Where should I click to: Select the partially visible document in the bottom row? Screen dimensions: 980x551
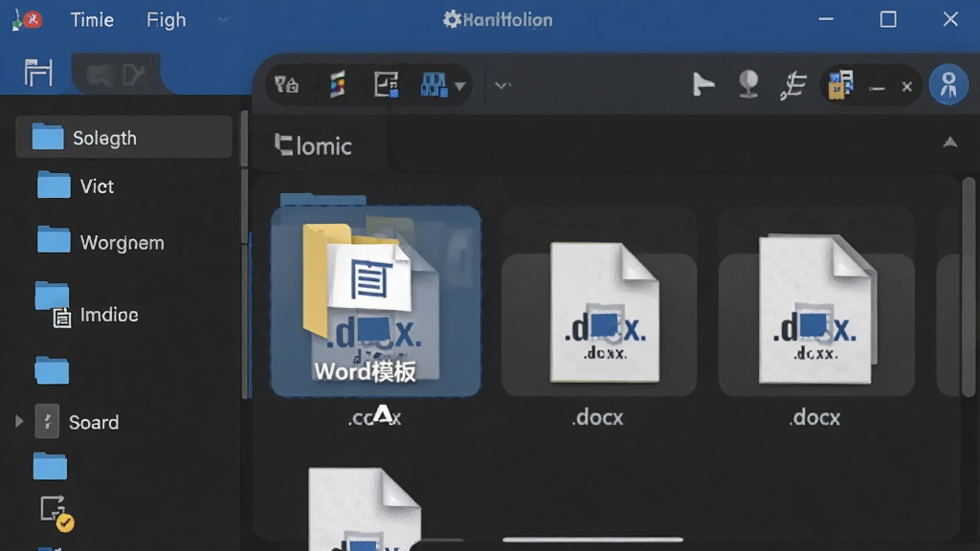[x=365, y=509]
